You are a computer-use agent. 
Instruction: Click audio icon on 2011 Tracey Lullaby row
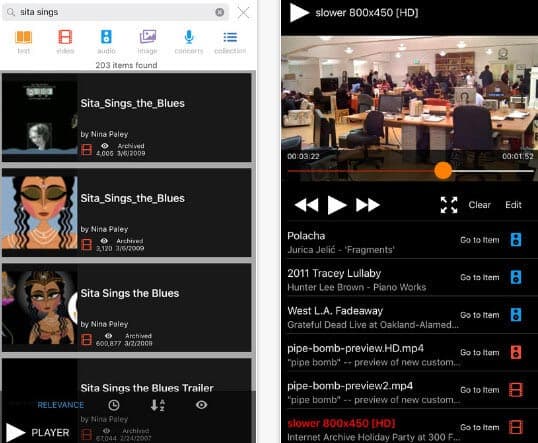coord(516,277)
